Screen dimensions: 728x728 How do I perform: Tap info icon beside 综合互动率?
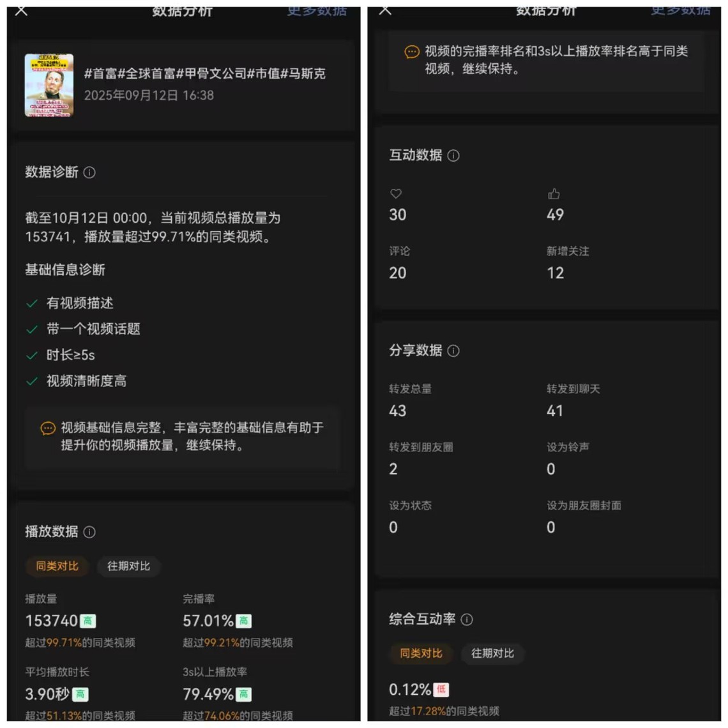pyautogui.click(x=467, y=619)
